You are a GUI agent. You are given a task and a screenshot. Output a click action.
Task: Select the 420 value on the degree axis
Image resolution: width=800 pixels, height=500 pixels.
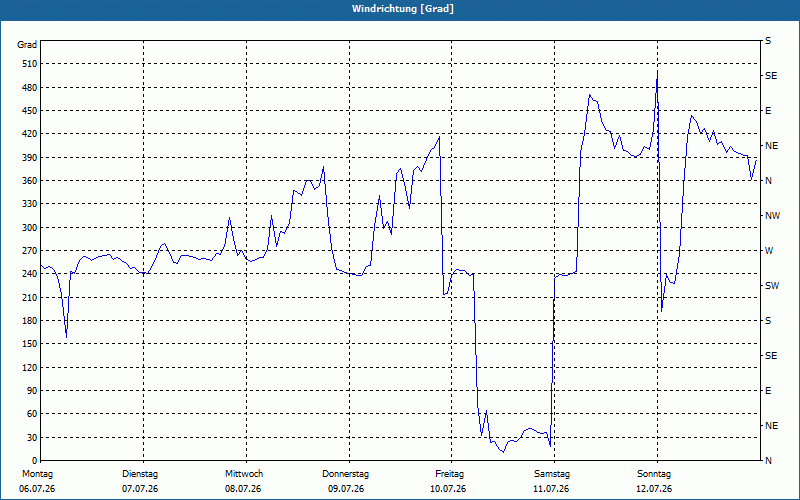(30, 134)
